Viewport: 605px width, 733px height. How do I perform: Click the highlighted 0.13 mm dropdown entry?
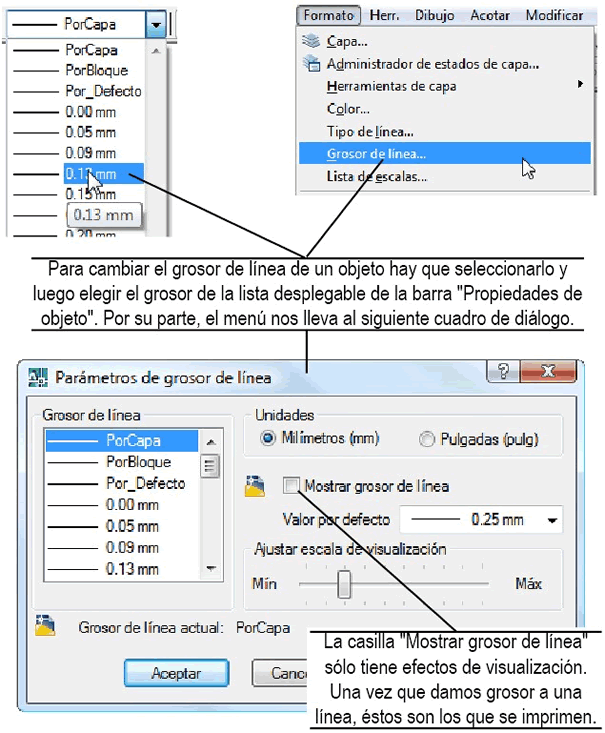pos(103,174)
